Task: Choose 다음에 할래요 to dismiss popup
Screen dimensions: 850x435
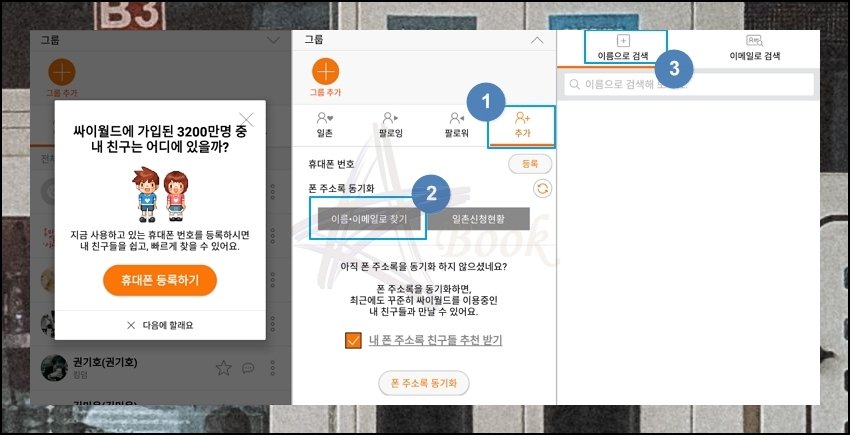Action: click(x=160, y=325)
